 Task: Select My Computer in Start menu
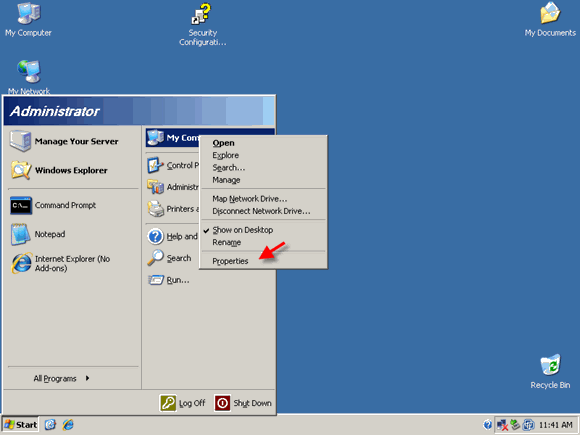[x=173, y=138]
